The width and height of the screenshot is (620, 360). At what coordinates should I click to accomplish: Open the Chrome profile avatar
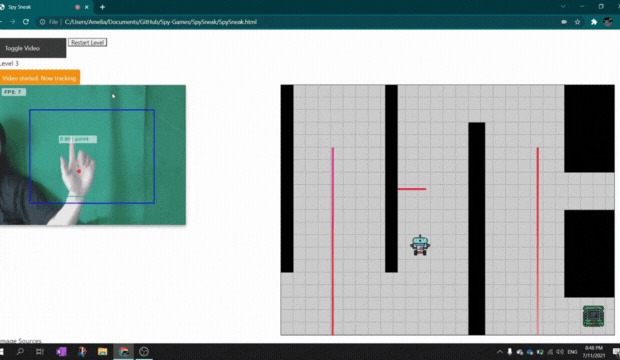click(x=608, y=22)
